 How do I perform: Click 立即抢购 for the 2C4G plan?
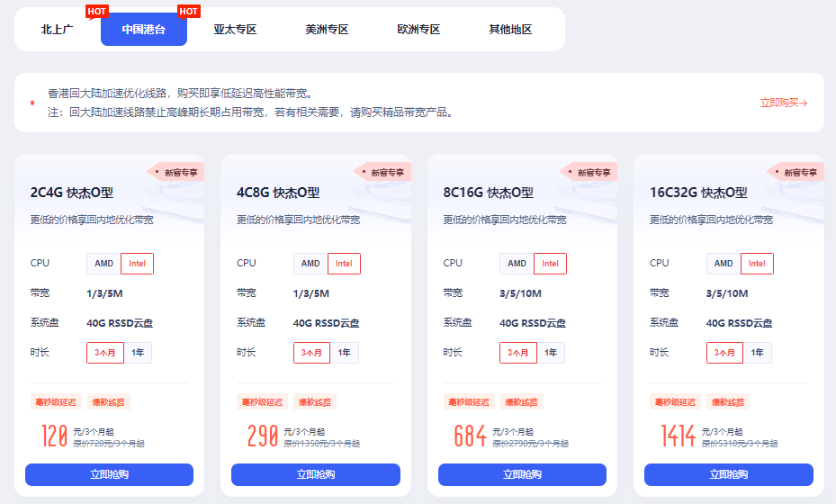click(109, 474)
